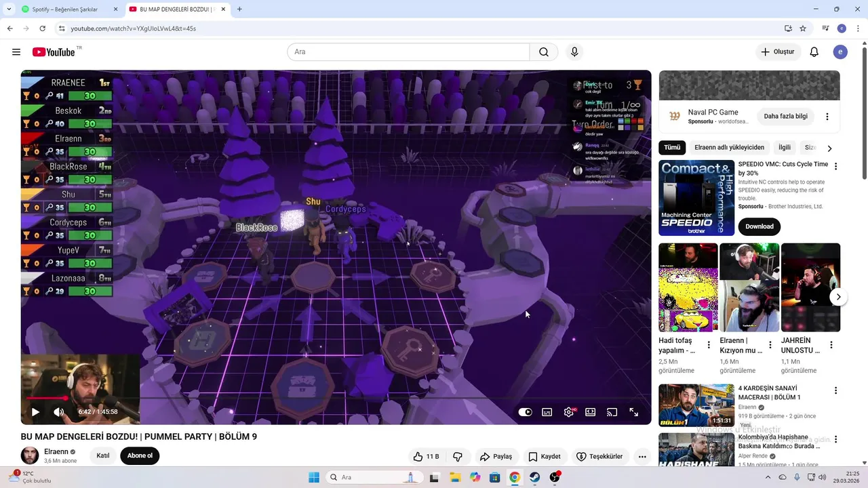Switch to theater mode

(x=591, y=412)
